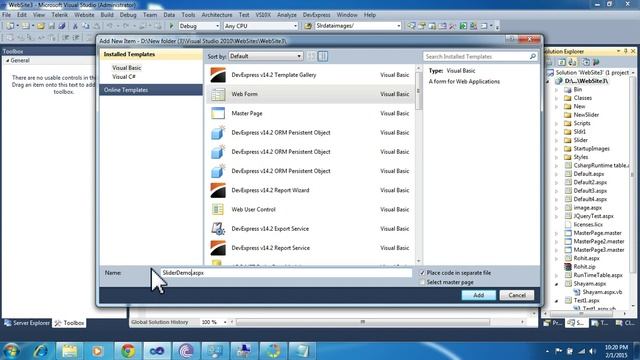Choose the Web Form template icon
640x360 pixels.
point(218,94)
